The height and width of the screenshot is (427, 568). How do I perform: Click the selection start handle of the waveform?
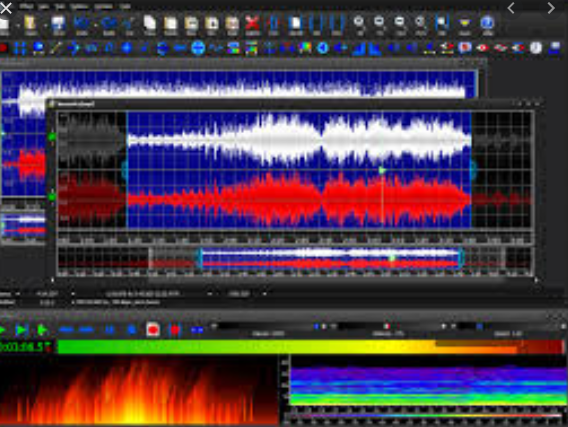(125, 170)
